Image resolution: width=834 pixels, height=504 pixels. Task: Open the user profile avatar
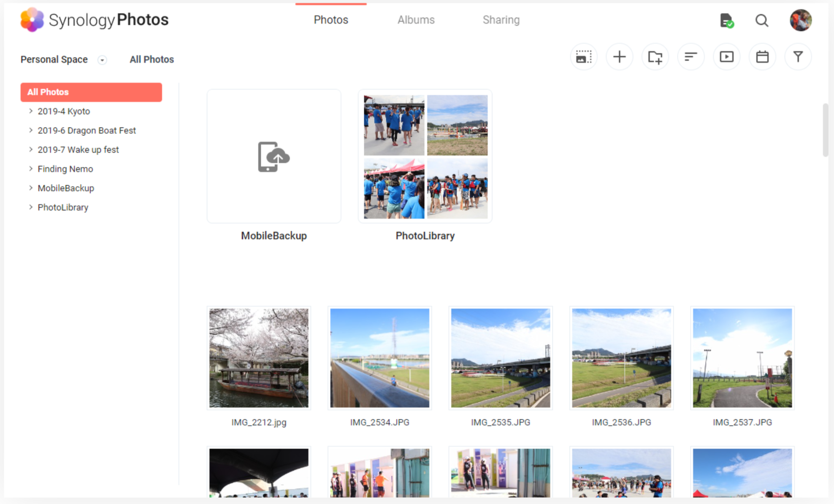pyautogui.click(x=801, y=20)
